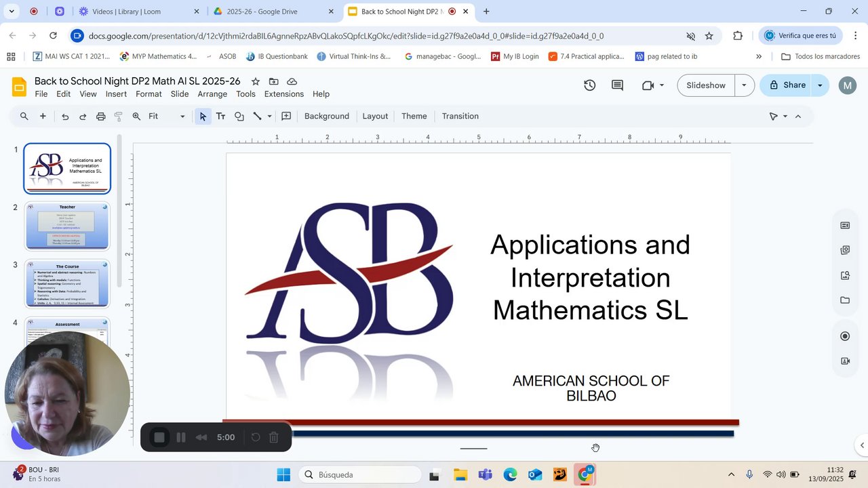The image size is (868, 488).
Task: Click the Theme button
Action: click(x=414, y=117)
